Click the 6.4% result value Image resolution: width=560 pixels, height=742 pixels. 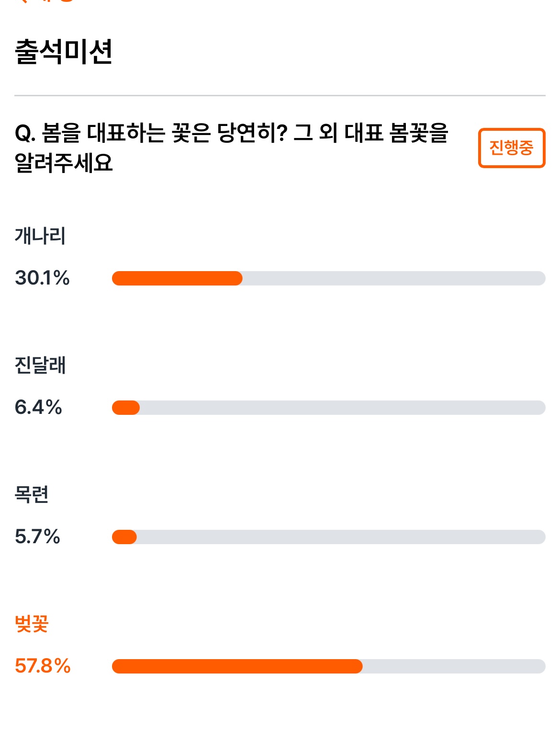(x=38, y=407)
